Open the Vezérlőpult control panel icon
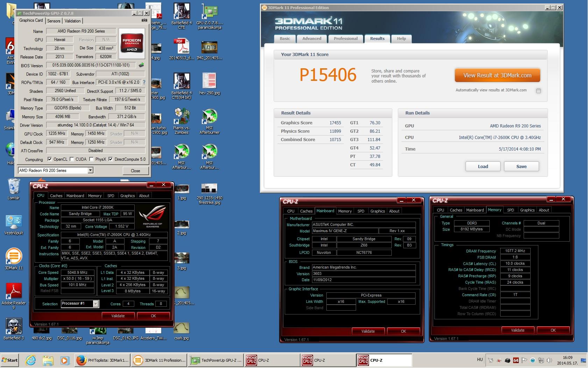 point(14,224)
